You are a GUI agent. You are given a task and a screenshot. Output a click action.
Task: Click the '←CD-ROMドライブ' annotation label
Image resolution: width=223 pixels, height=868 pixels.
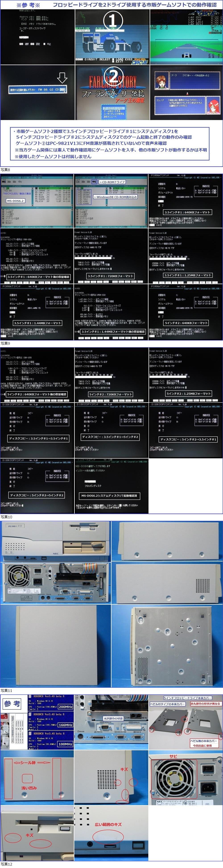click(112, 182)
